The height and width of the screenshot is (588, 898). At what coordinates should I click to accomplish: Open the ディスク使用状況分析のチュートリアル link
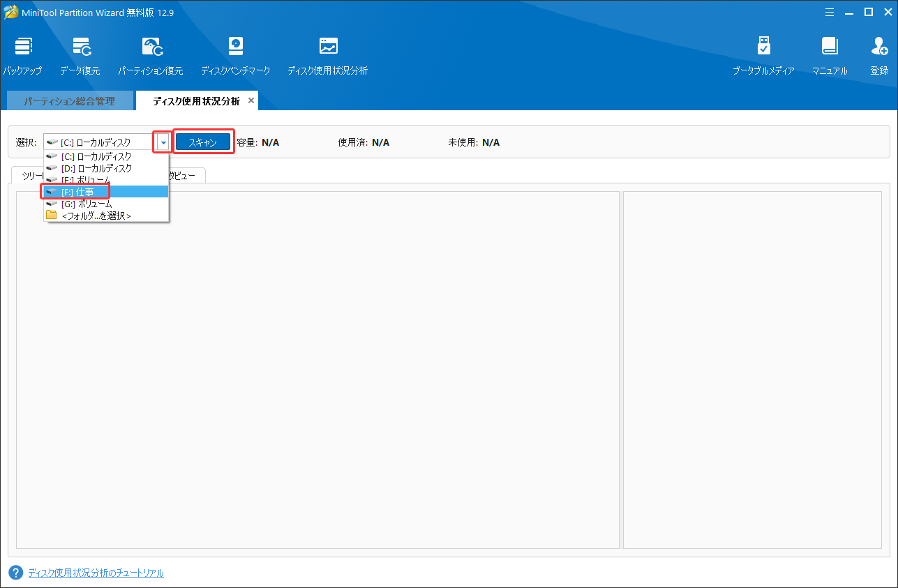96,573
